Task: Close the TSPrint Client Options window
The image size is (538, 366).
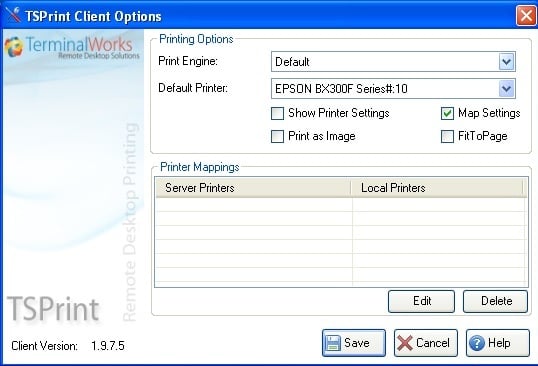Action: [526, 15]
